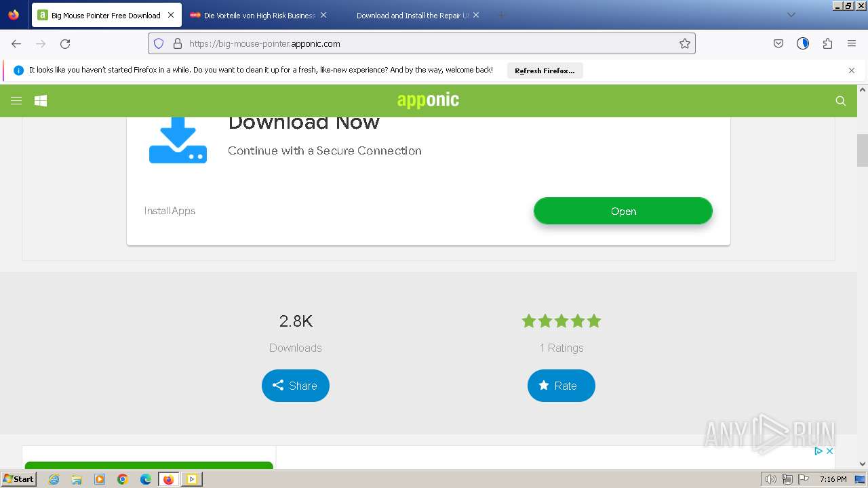Launch Google Chrome from the taskbar
This screenshot has height=488, width=868.
tap(123, 479)
